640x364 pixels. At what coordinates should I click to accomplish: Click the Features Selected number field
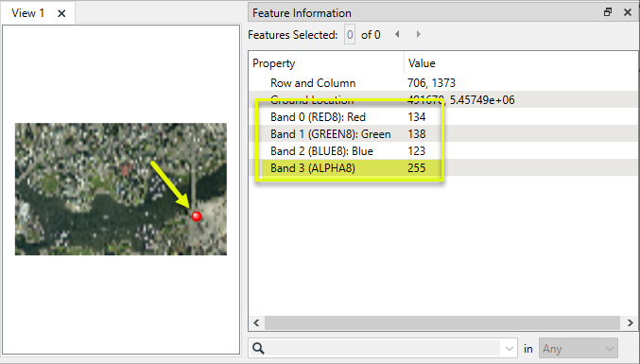tap(350, 35)
